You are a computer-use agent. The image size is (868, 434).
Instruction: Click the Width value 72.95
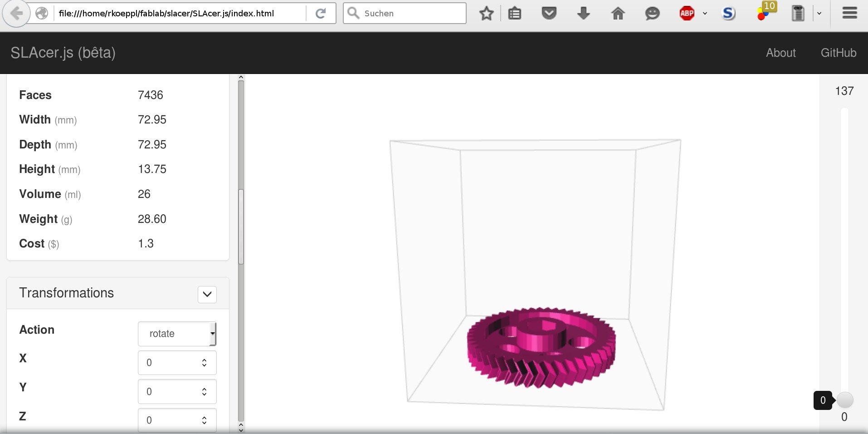coord(152,119)
